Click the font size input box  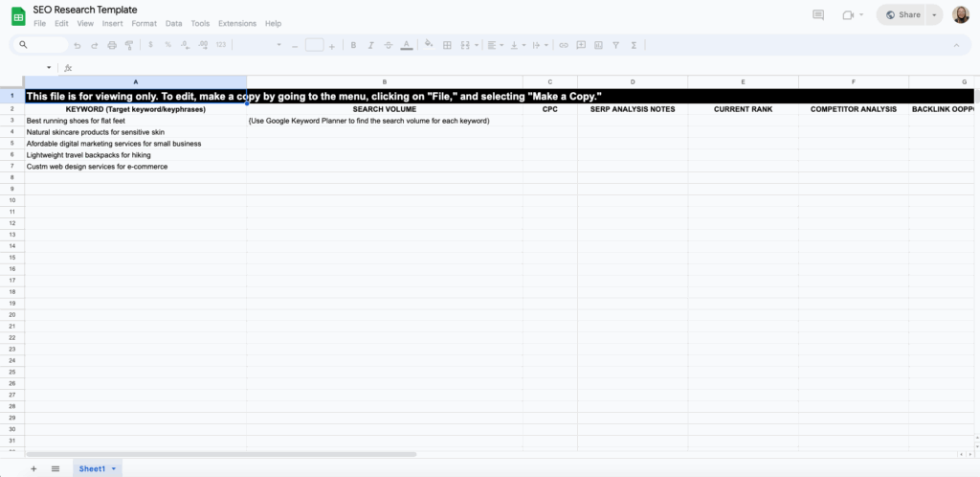tap(314, 45)
